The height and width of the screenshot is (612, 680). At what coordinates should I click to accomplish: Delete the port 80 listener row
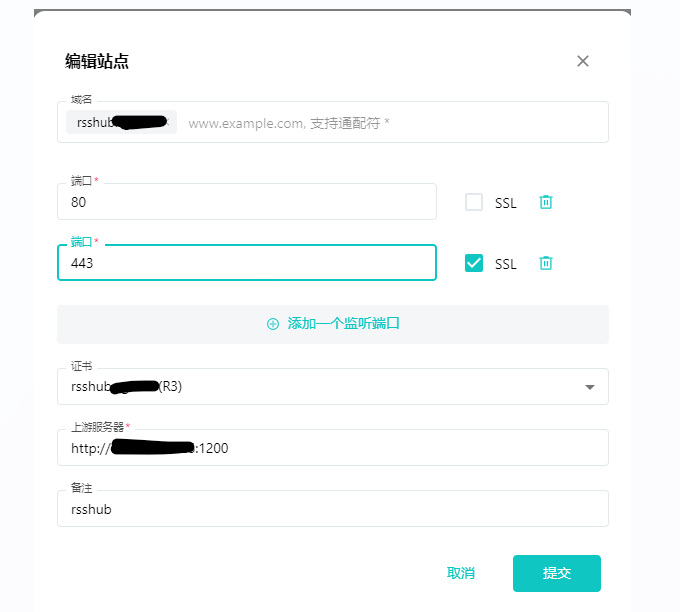pyautogui.click(x=546, y=202)
